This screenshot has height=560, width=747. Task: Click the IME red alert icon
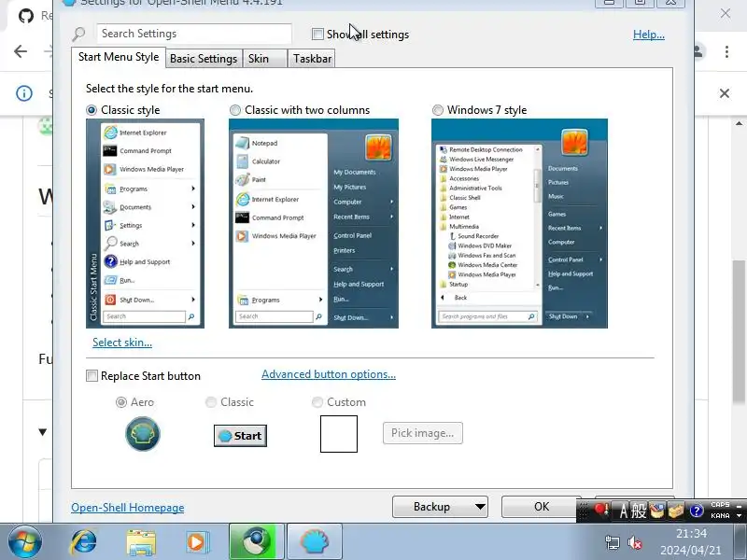click(x=601, y=510)
